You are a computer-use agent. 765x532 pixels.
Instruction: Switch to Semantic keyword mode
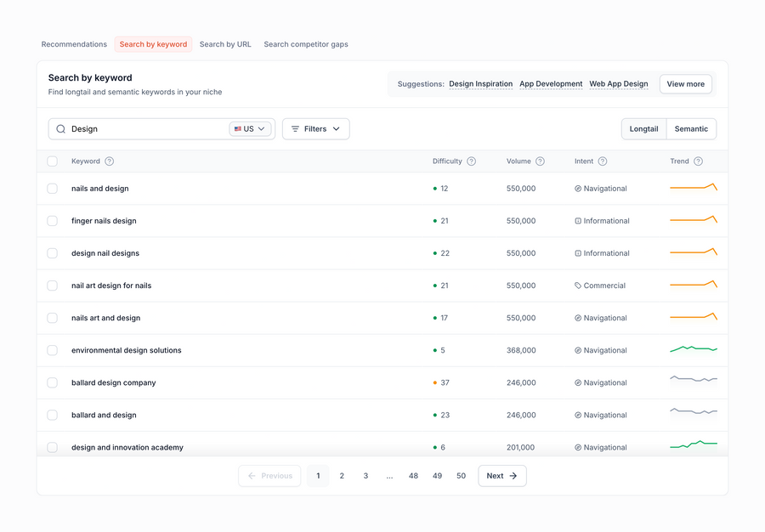(x=691, y=128)
